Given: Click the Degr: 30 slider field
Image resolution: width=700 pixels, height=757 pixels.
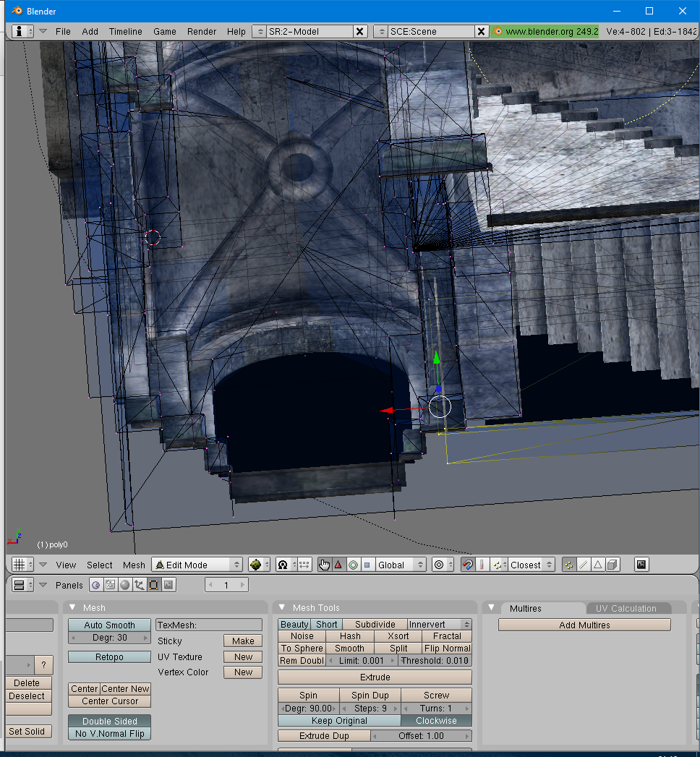Looking at the screenshot, I should click(110, 638).
